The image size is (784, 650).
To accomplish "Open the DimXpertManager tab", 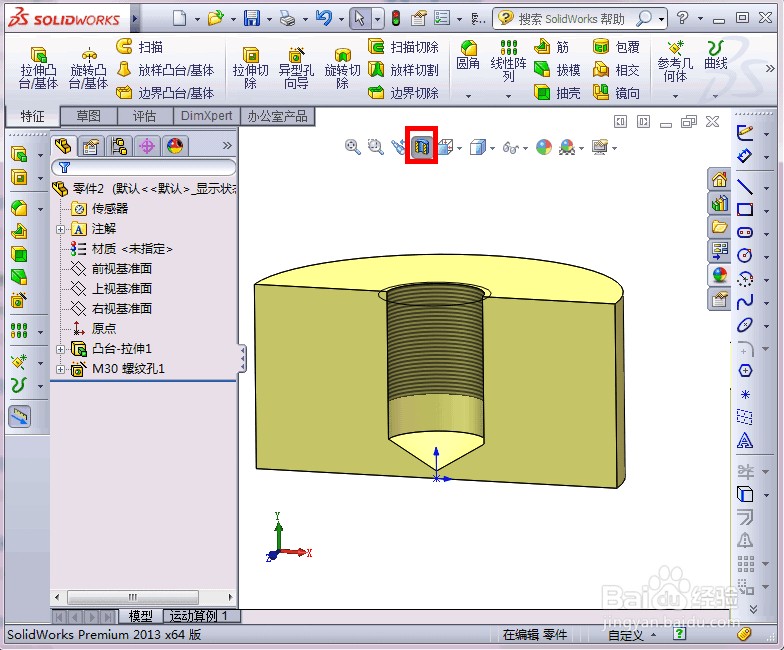I will [x=147, y=146].
